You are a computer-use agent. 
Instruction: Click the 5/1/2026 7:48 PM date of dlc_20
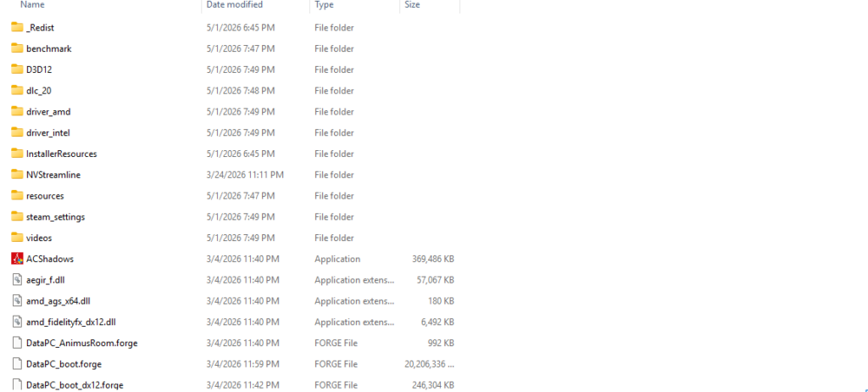tap(240, 91)
